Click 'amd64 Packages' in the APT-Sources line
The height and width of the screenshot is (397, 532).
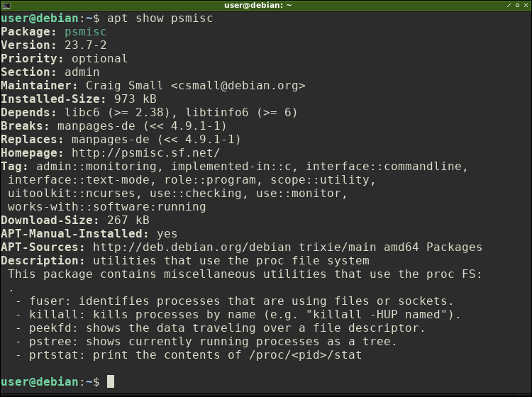(x=433, y=247)
